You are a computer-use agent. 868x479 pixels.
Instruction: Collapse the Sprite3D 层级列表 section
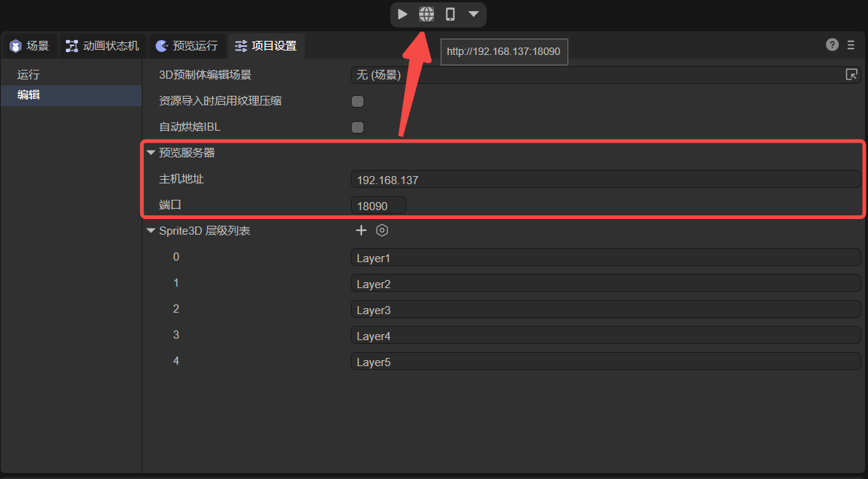tap(151, 231)
